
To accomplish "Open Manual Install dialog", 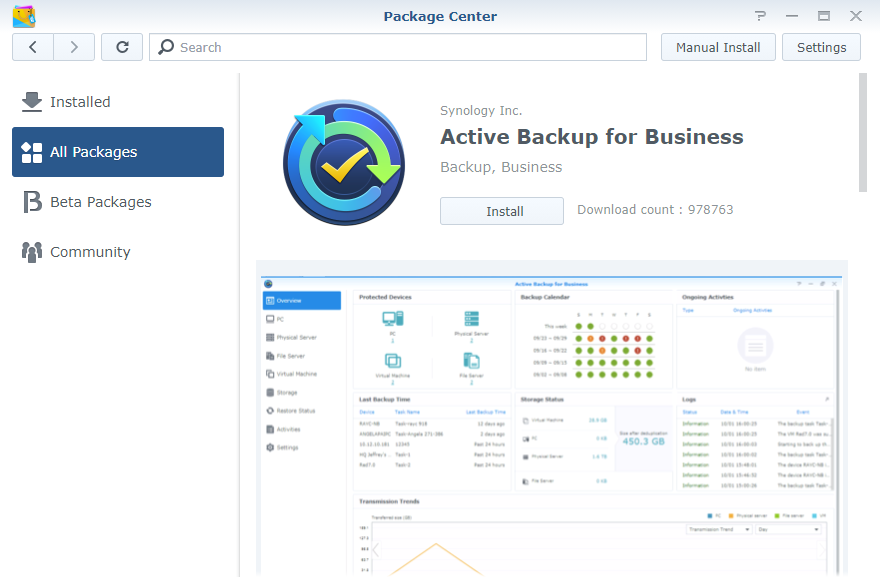I will coord(718,47).
